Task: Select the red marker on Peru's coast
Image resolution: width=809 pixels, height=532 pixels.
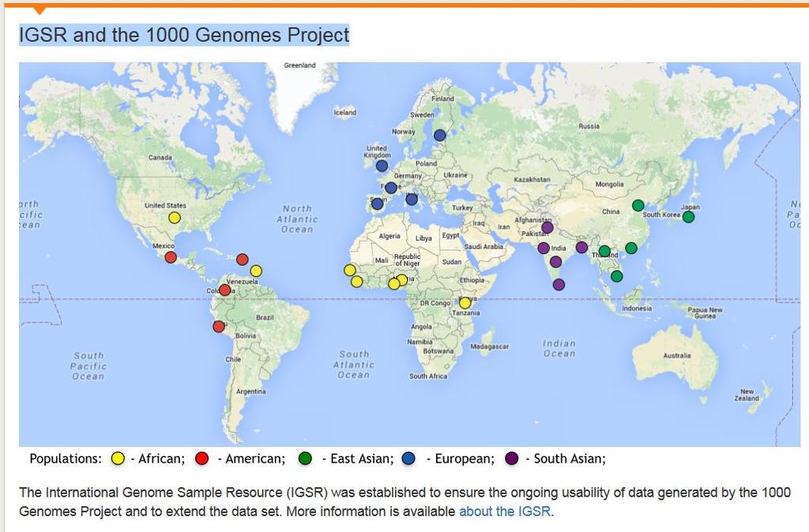Action: point(219,326)
